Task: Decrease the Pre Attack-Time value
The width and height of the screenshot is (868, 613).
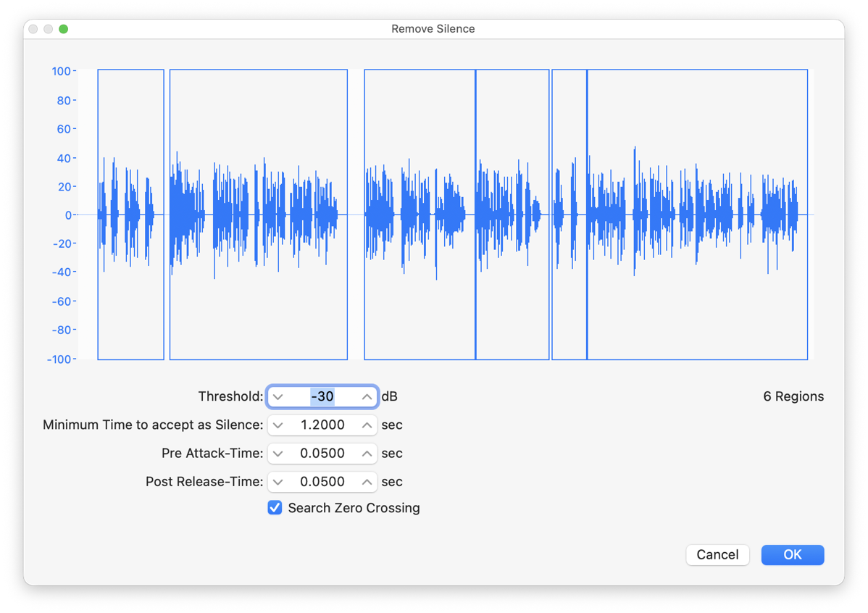Action: (277, 453)
